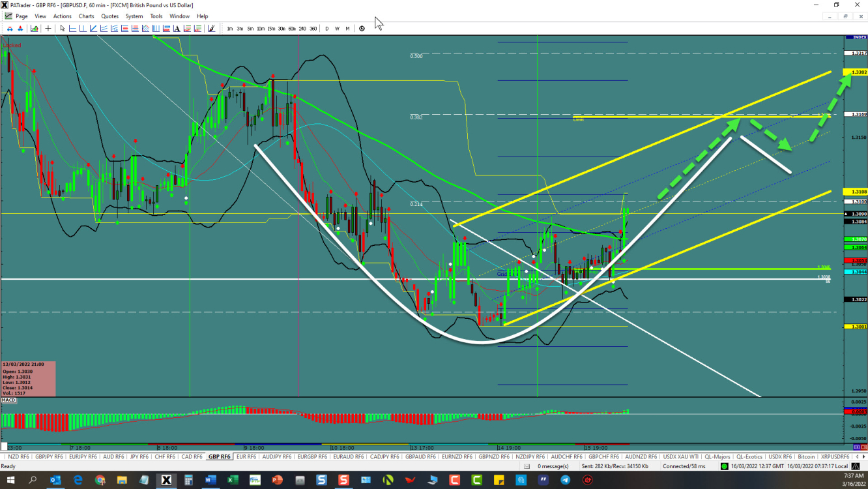Switch chart to Monthly (M) timeframe

point(347,29)
